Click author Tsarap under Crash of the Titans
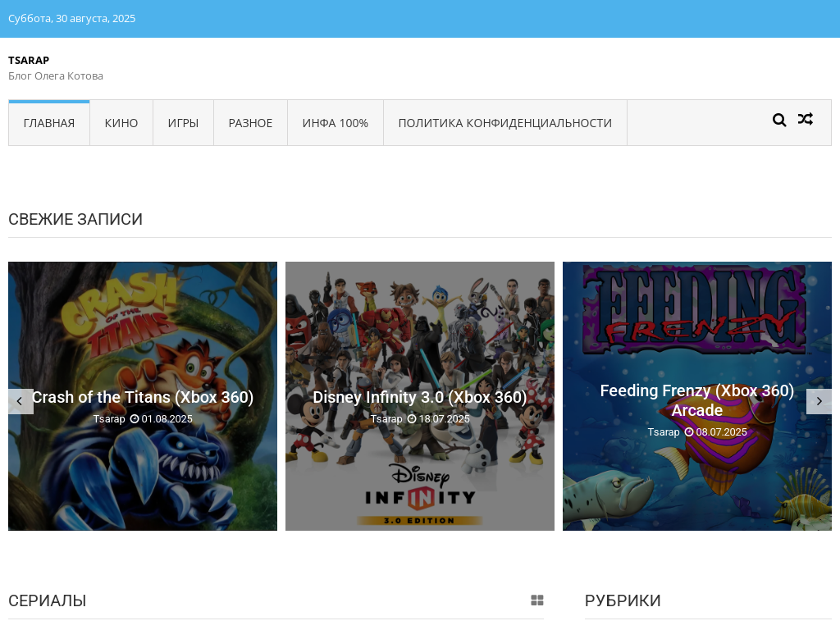 point(109,419)
